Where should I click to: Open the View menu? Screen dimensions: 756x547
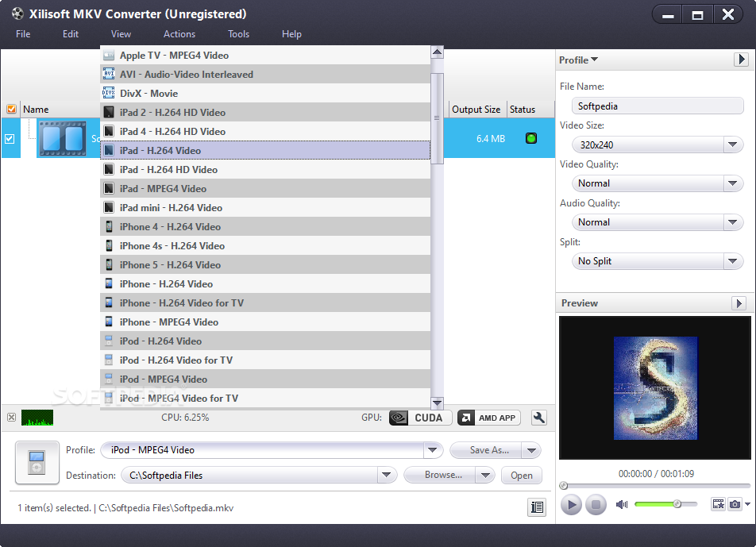point(121,33)
